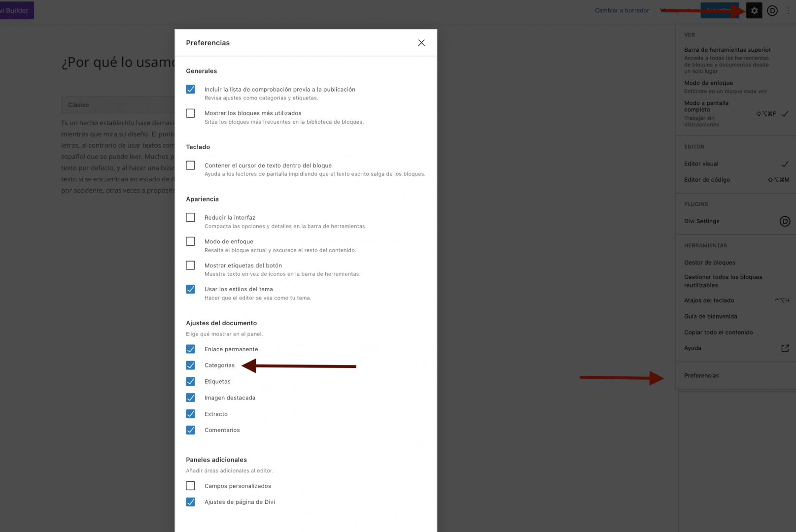This screenshot has width=796, height=532.
Task: Open the three-dot options menu
Action: pyautogui.click(x=788, y=10)
